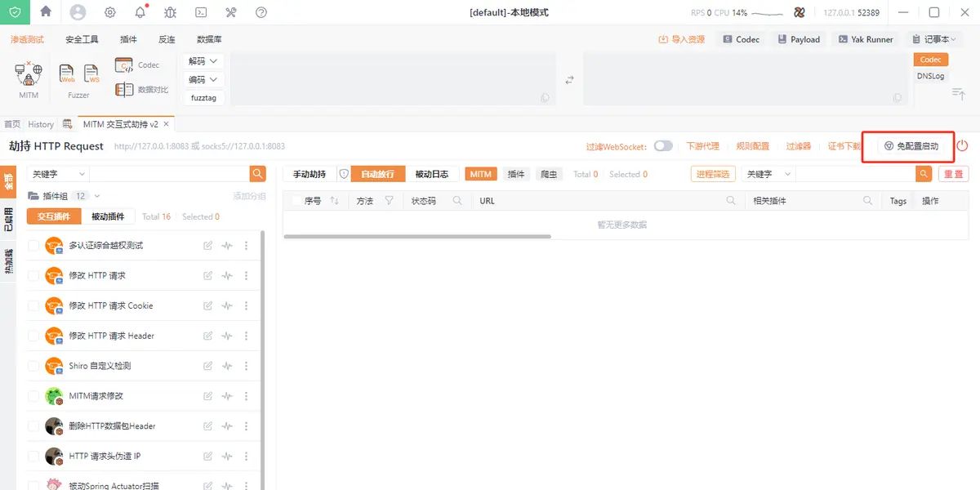Screen dimensions: 980x490
Task: Click the edit pencil icon next to 修改 HTTP 请求
Action: (208, 275)
